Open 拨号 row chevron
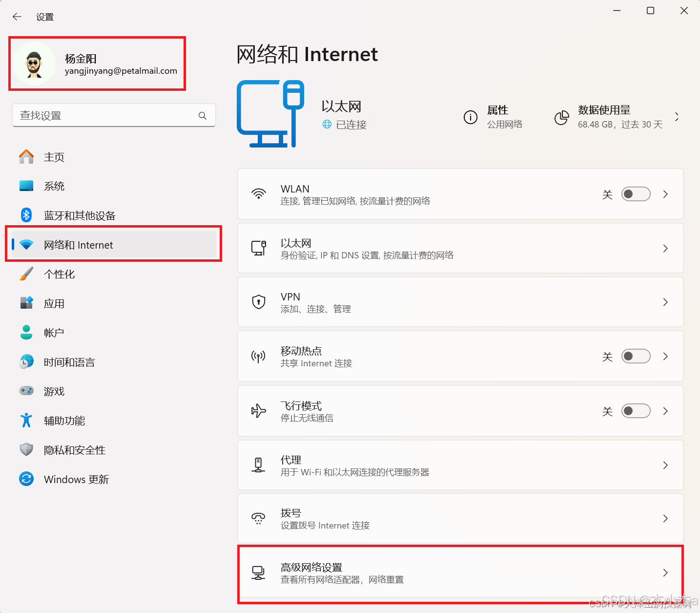The width and height of the screenshot is (700, 613). pos(665,518)
